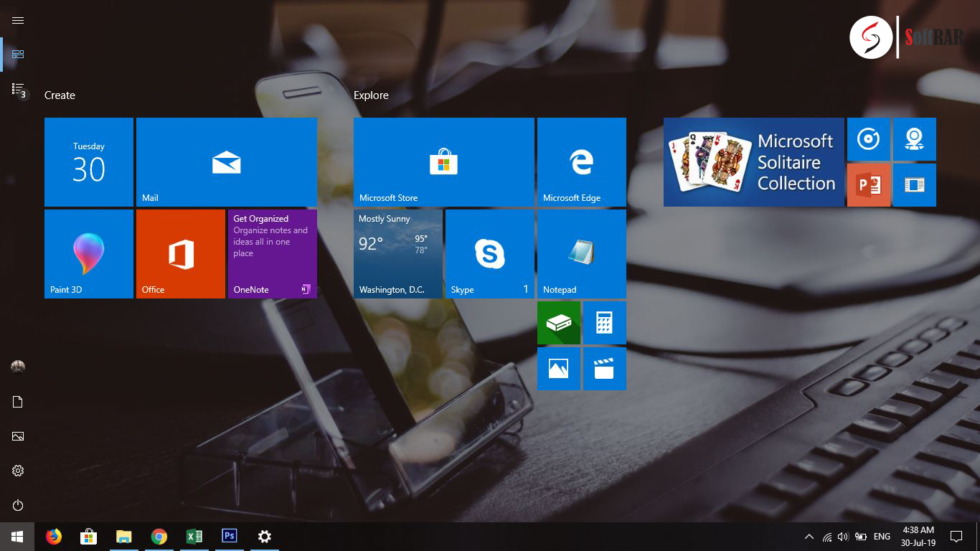The height and width of the screenshot is (551, 980).
Task: Launch the Skype tile
Action: 490,254
